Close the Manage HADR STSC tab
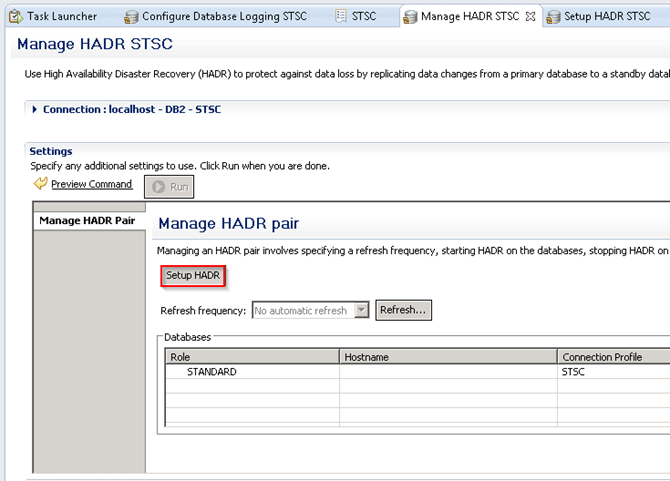 [x=530, y=17]
